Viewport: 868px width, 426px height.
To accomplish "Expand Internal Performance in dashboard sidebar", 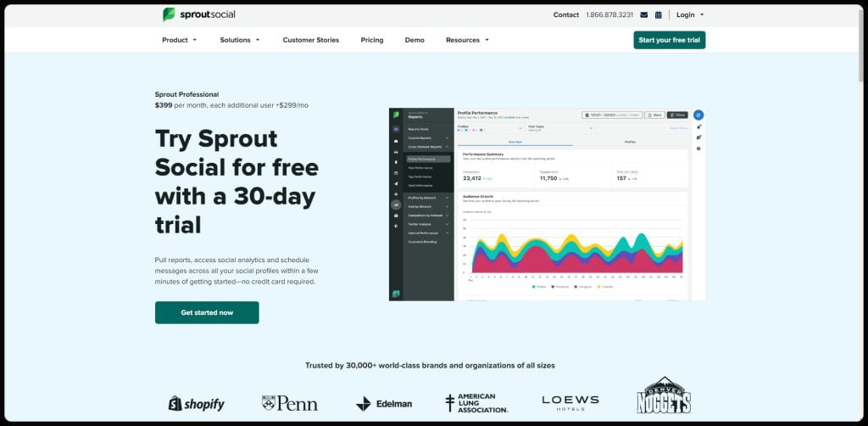I will point(428,233).
